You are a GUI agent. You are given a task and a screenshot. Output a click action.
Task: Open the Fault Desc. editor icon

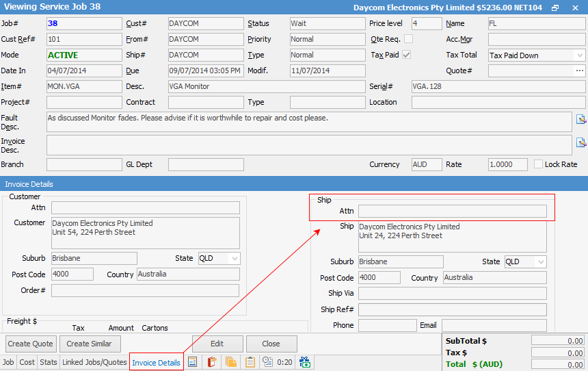click(581, 120)
